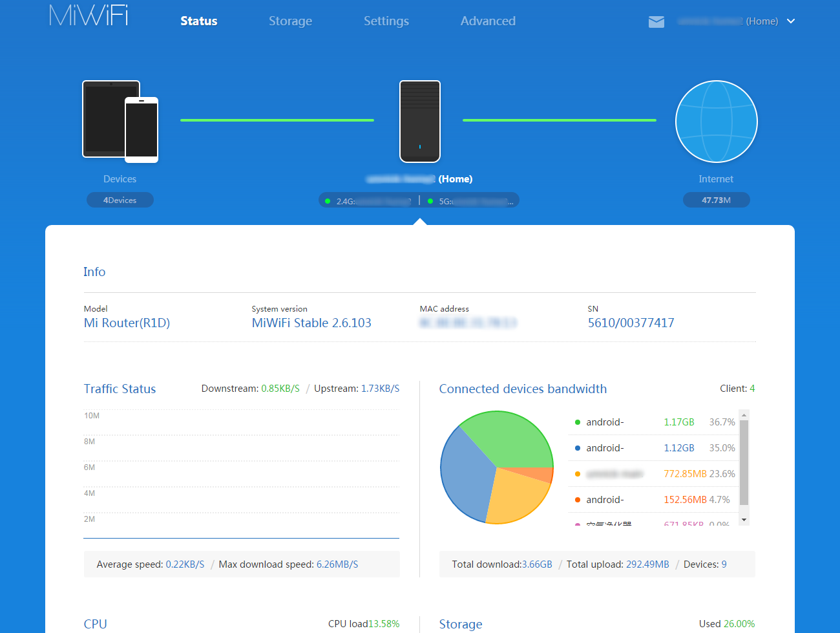Click the SN value 5610/00377417

[631, 323]
